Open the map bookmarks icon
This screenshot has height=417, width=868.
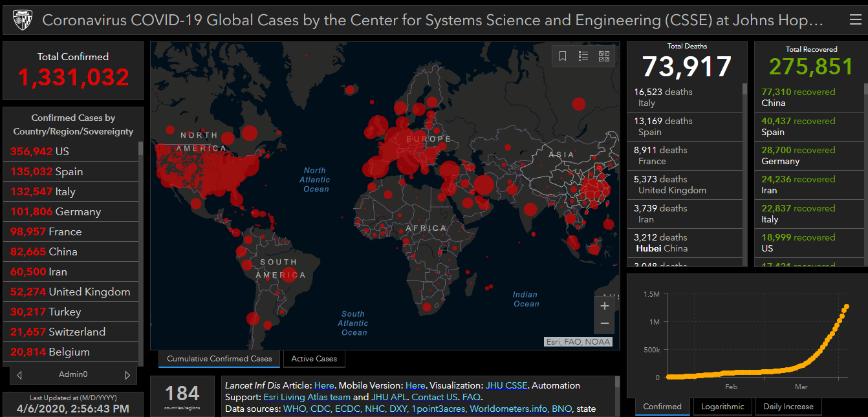563,56
